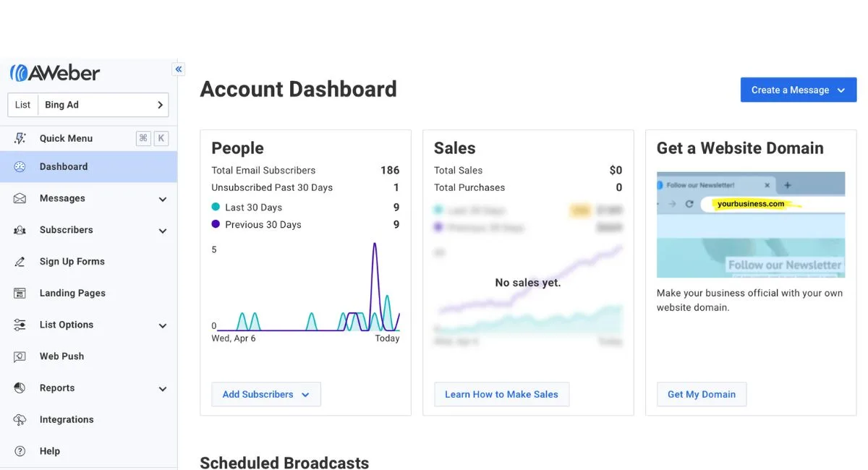Expand the Subscribers submenu chevron
The width and height of the screenshot is (868, 470).
(x=163, y=231)
